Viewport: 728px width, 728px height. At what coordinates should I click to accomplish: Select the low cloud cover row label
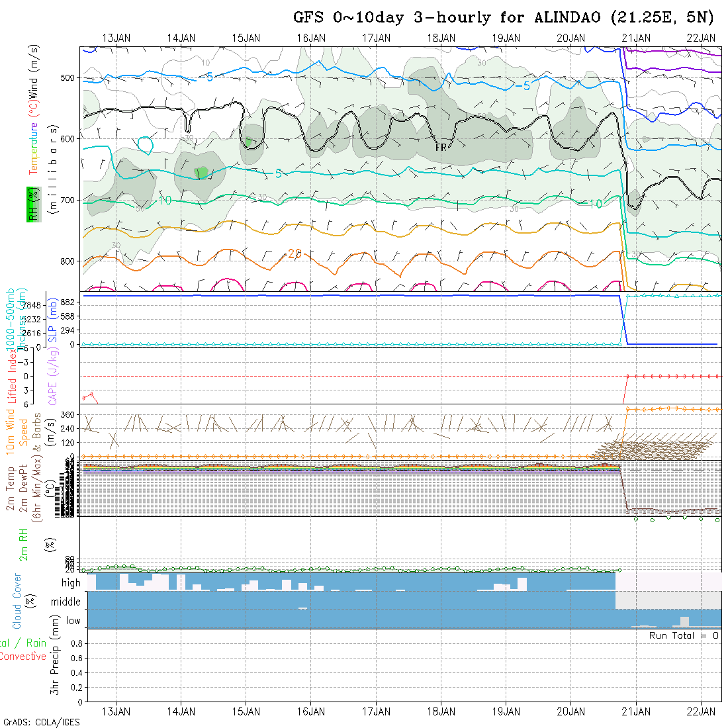coord(73,621)
